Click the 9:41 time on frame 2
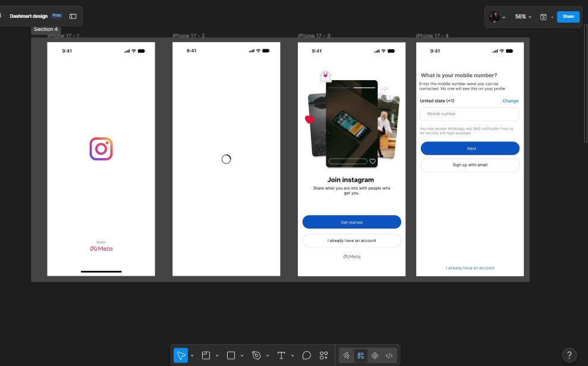 [191, 51]
